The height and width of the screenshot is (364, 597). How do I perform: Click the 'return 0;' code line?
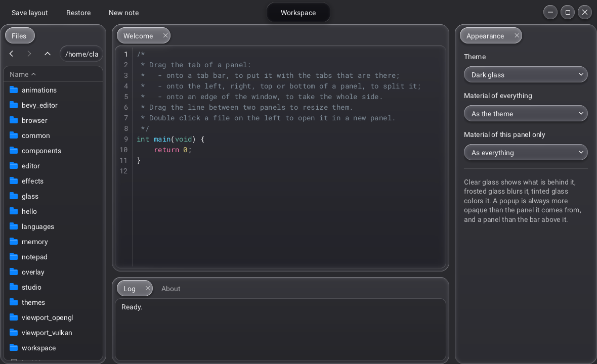(173, 150)
